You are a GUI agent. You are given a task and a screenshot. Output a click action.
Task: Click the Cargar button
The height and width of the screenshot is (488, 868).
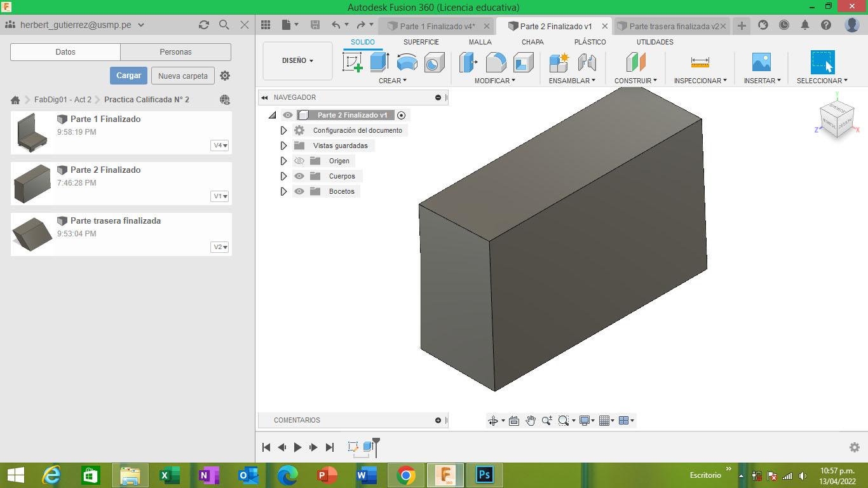(x=128, y=76)
